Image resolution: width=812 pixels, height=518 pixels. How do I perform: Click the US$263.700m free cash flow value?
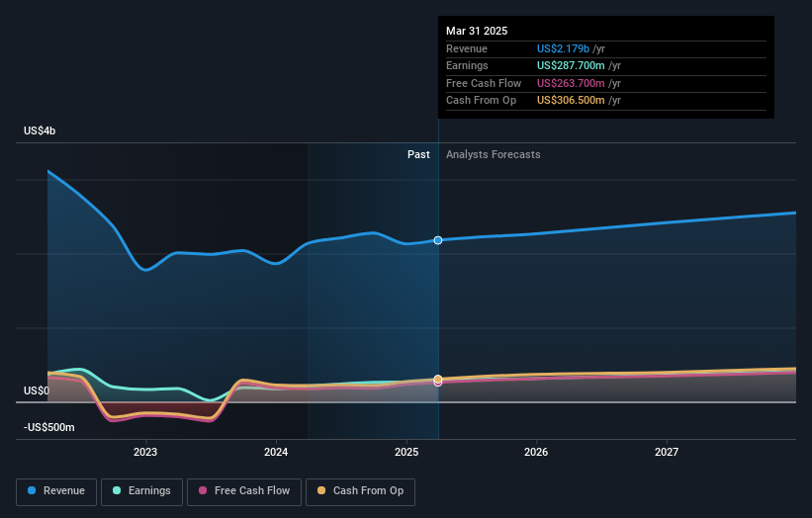(571, 83)
